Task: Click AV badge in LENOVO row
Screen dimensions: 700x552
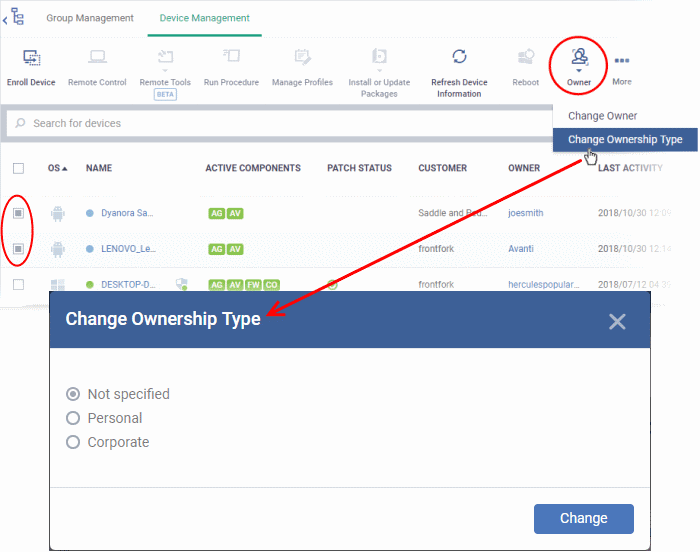Action: pyautogui.click(x=235, y=249)
